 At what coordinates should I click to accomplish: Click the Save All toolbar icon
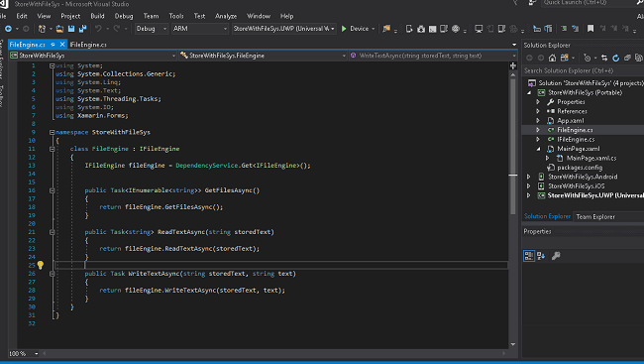[82, 29]
